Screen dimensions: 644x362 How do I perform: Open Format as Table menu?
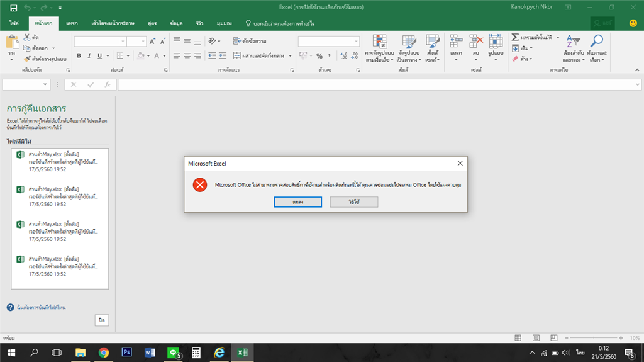pyautogui.click(x=409, y=48)
